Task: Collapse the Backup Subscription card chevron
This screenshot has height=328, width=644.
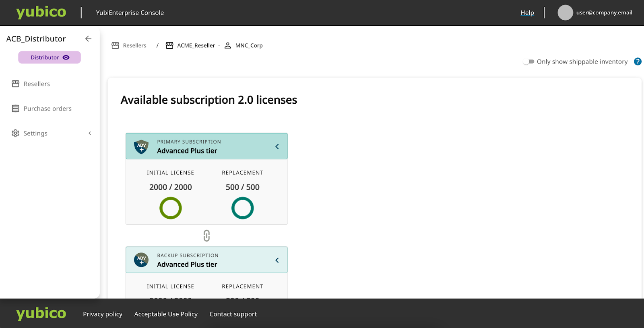Action: (x=277, y=260)
